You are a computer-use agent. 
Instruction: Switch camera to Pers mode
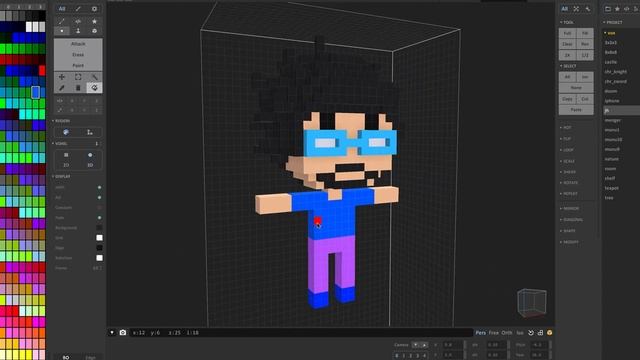coord(480,333)
